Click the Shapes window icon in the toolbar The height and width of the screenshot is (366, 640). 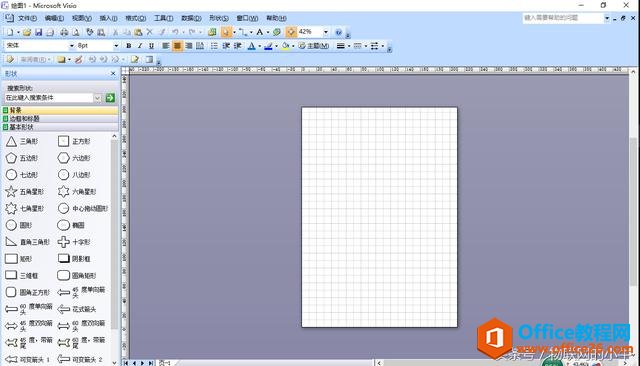[212, 32]
